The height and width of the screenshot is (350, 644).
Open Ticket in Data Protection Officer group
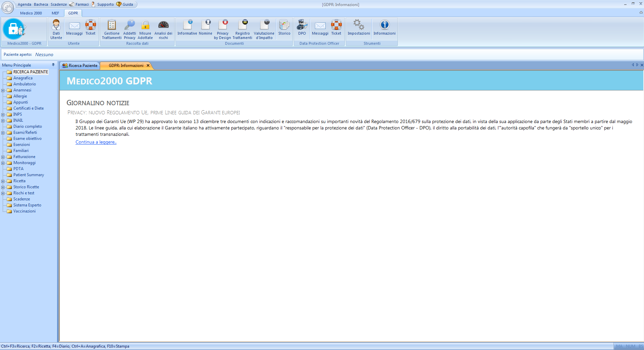tap(336, 28)
